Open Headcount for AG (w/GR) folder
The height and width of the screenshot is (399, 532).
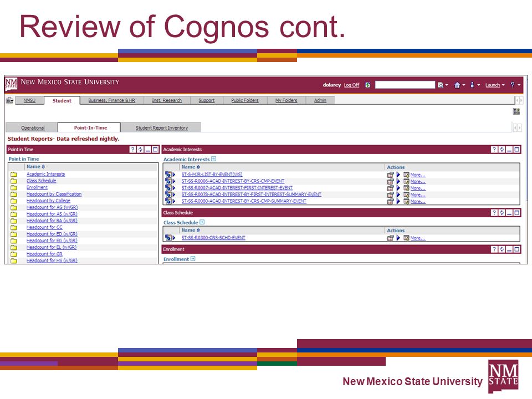point(52,207)
